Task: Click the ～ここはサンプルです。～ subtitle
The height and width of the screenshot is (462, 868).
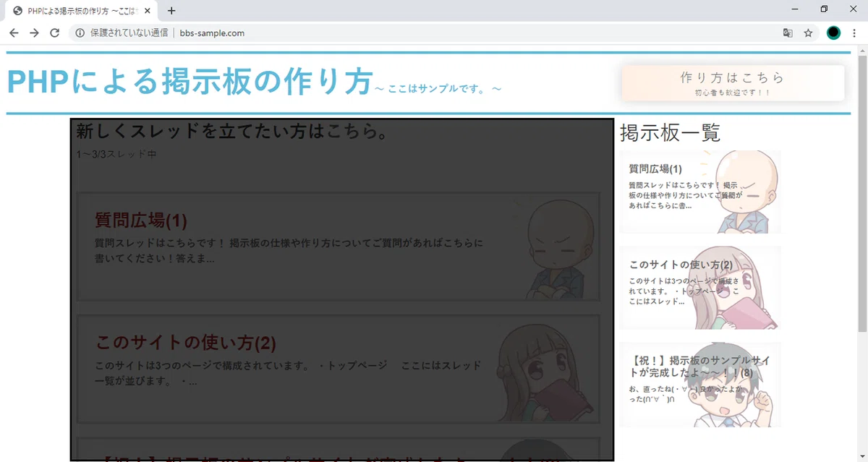Action: coord(438,88)
